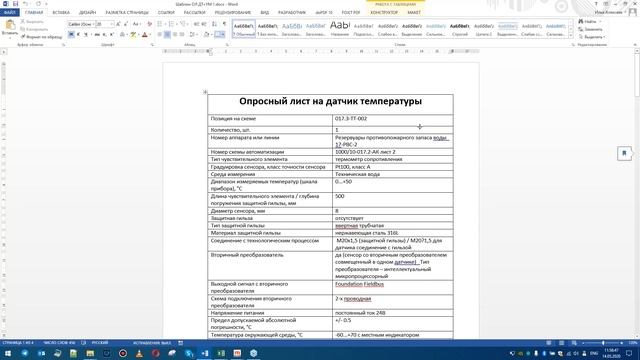
Task: Open VLC media player from taskbar
Action: click(x=139, y=353)
